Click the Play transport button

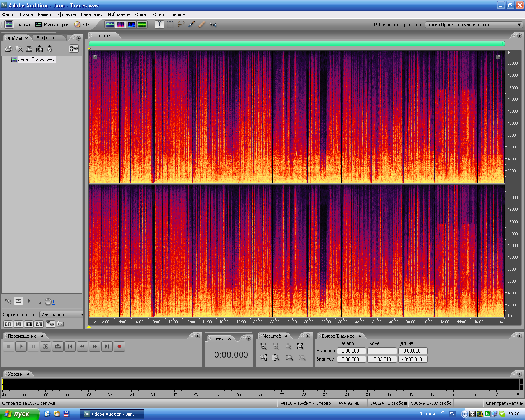[x=21, y=347]
